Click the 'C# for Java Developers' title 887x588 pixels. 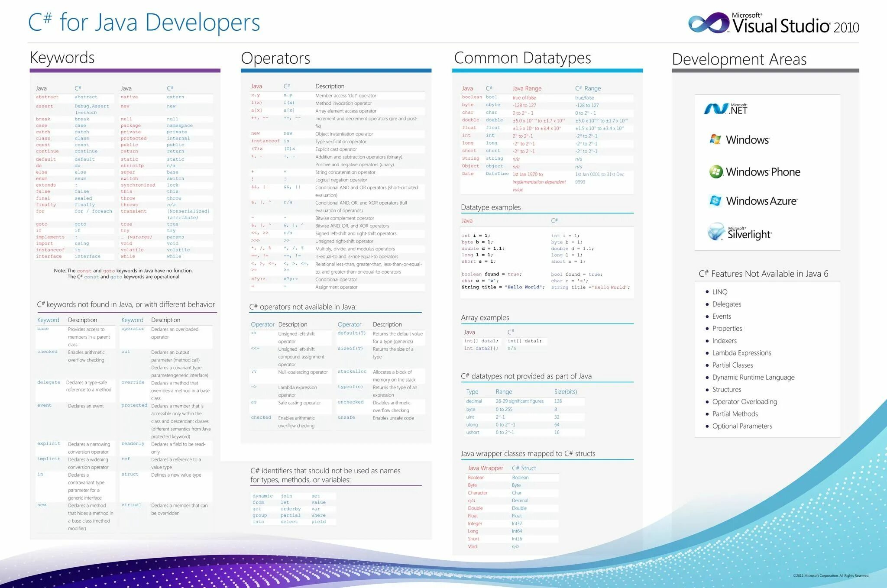point(144,23)
